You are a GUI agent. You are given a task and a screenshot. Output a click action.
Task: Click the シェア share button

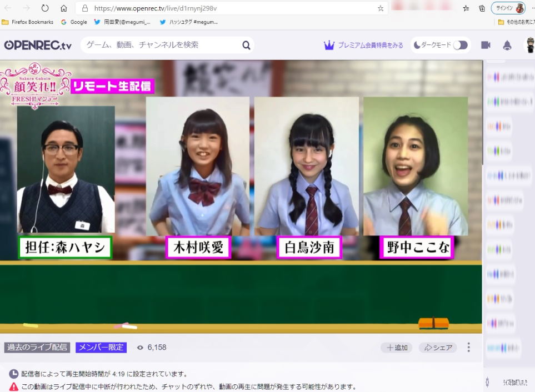(x=438, y=348)
